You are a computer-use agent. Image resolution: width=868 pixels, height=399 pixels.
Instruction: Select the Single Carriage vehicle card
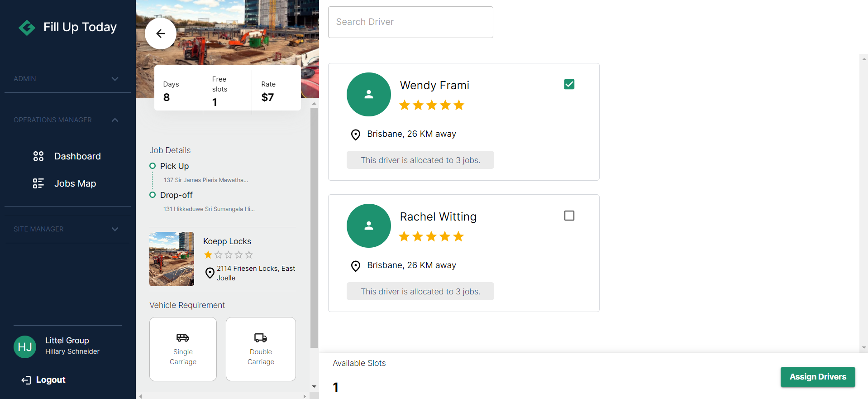pyautogui.click(x=183, y=349)
